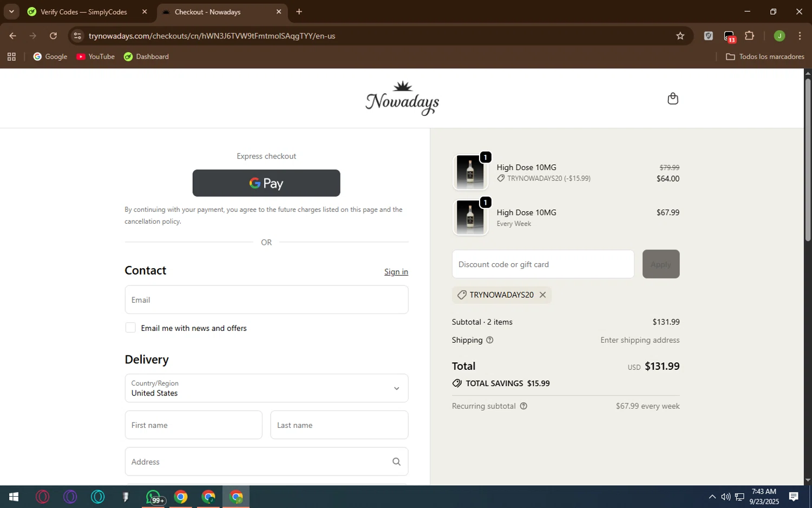Reload the checkout page
This screenshot has height=508, width=812.
[53, 36]
